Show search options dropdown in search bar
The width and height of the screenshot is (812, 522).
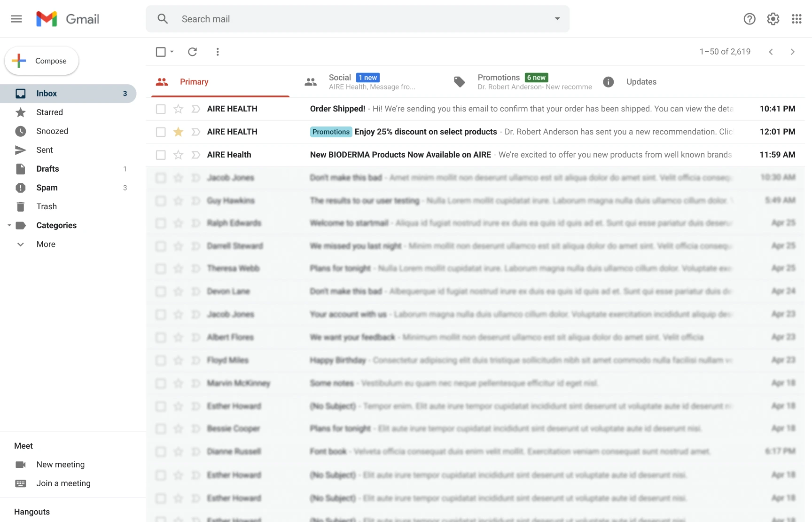557,19
